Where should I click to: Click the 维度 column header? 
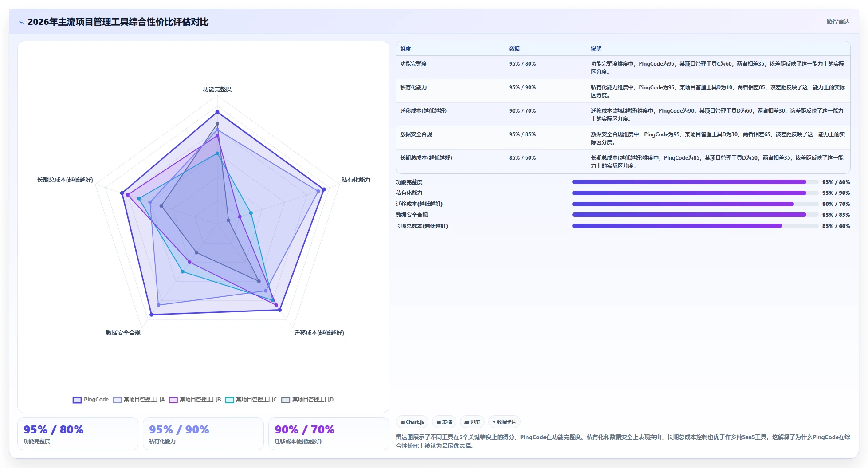(x=405, y=49)
